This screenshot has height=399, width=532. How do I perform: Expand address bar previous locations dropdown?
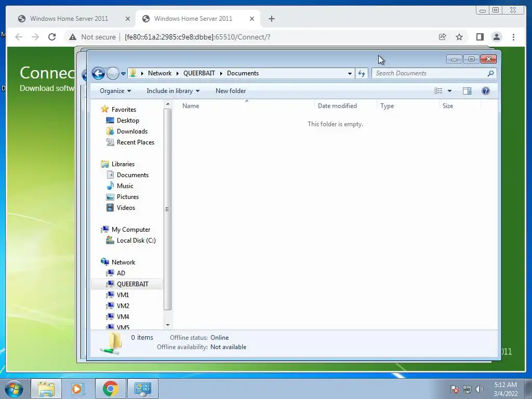click(350, 73)
